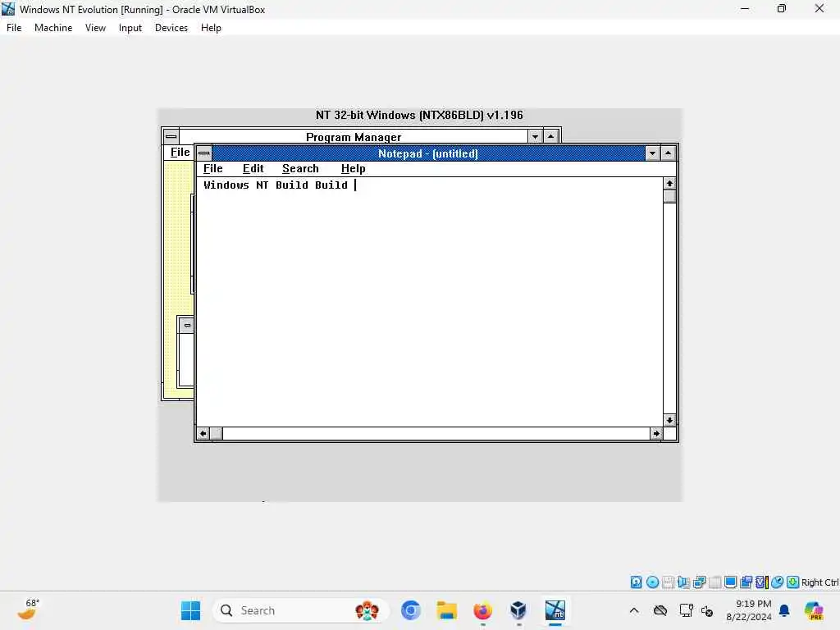Click the vertical scrollbar thumb in Notepad
Image resolution: width=840 pixels, height=630 pixels.
669,197
